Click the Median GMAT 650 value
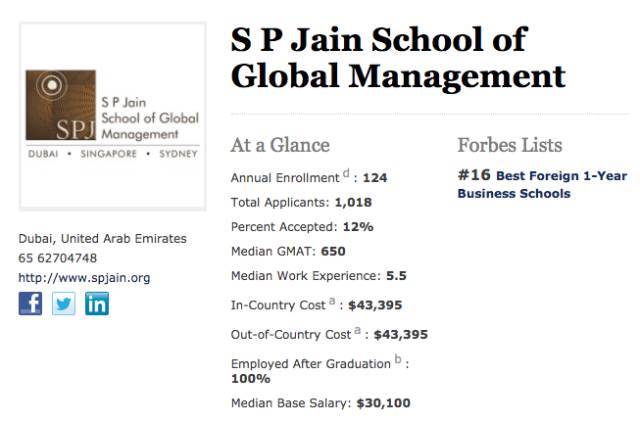This screenshot has width=640, height=422. click(333, 251)
